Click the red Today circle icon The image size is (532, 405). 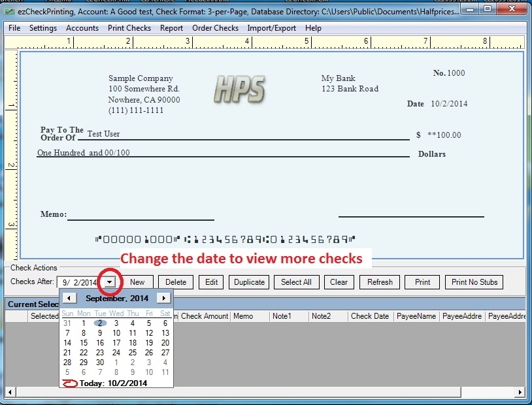pyautogui.click(x=69, y=383)
